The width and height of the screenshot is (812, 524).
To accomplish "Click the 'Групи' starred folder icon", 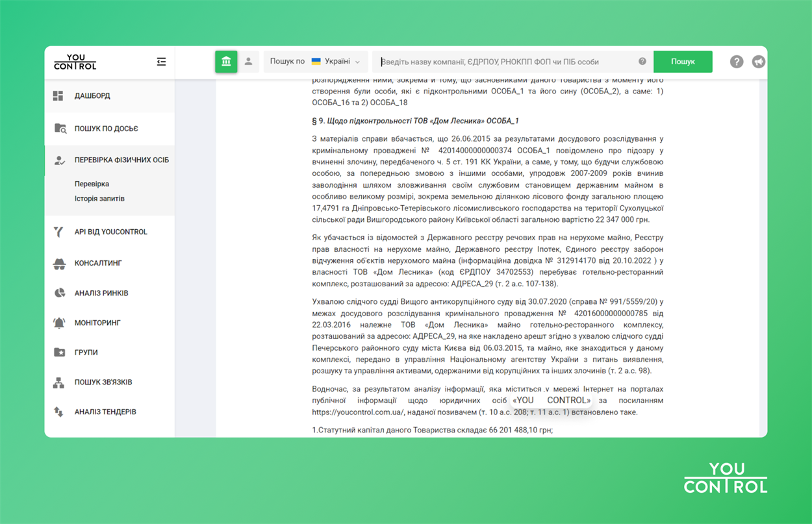I will point(59,353).
